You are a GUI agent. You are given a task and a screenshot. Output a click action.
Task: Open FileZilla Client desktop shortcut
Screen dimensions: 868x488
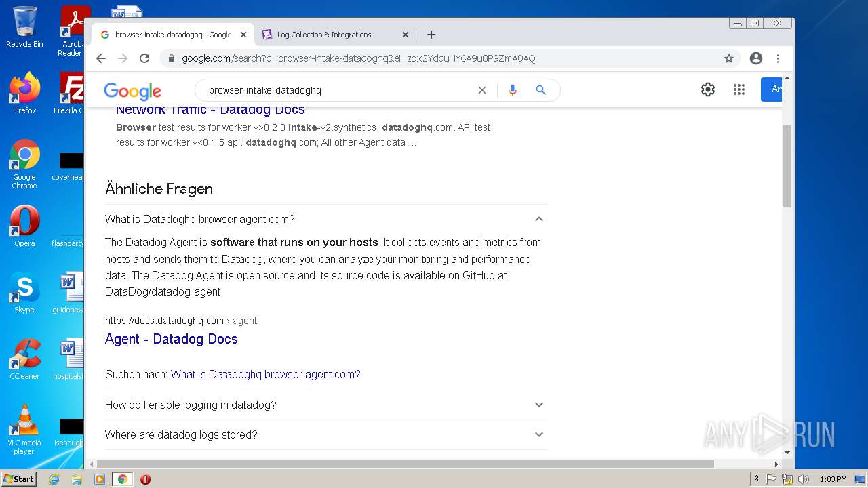tap(71, 94)
